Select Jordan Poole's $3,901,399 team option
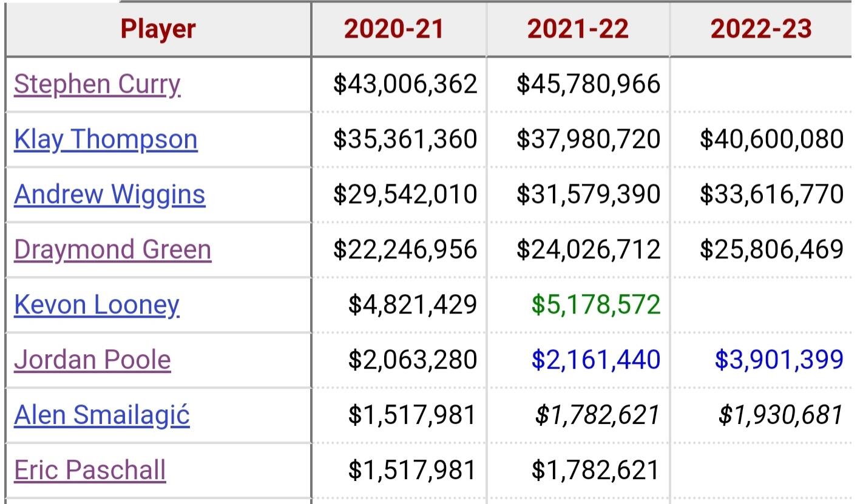This screenshot has height=504, width=863. (779, 360)
